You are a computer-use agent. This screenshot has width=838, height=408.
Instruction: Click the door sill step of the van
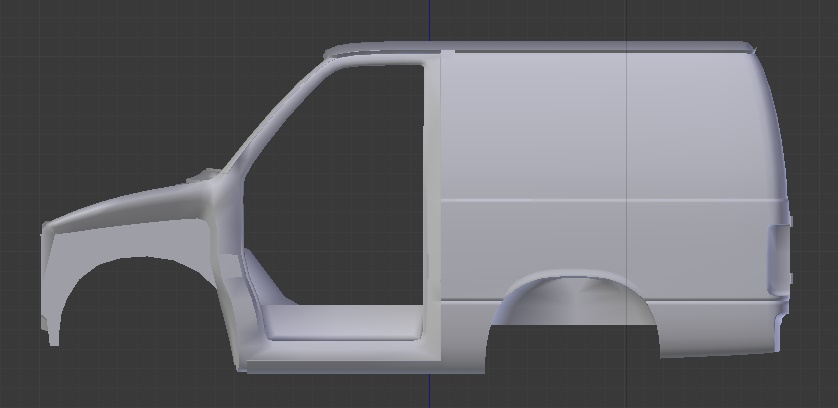[x=342, y=322]
